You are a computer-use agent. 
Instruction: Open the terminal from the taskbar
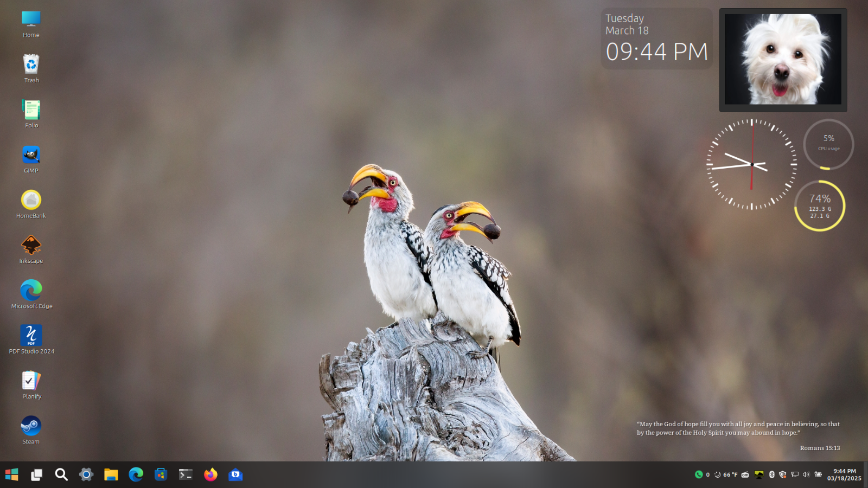(186, 475)
